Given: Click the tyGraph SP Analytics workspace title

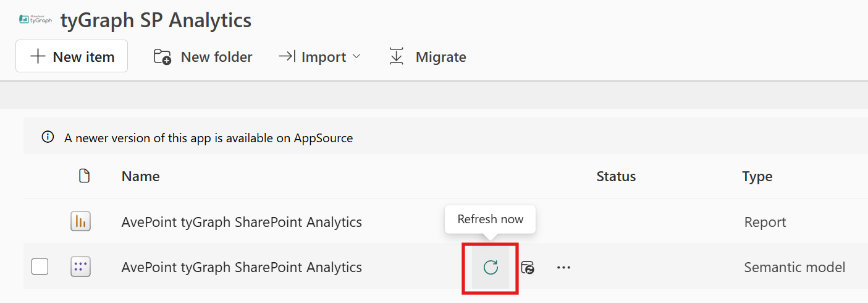Looking at the screenshot, I should point(156,20).
